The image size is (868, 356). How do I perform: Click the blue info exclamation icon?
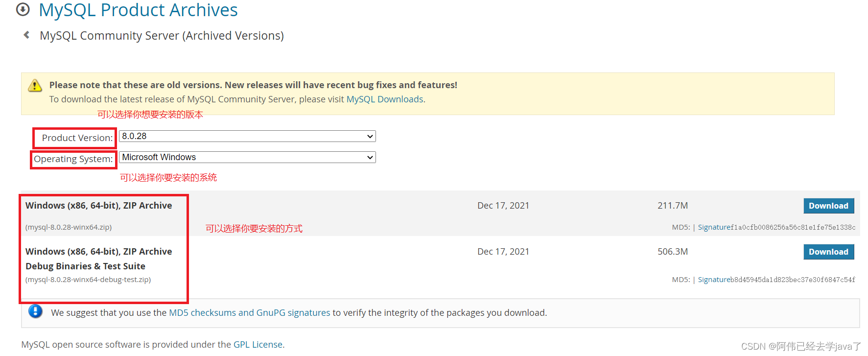pos(35,311)
